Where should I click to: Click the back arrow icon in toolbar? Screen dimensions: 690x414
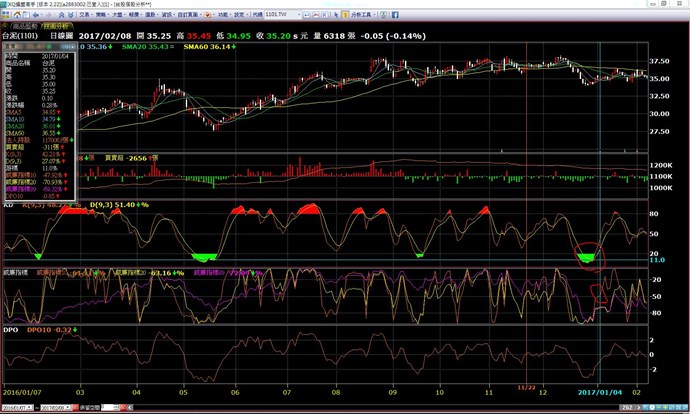coord(35,15)
